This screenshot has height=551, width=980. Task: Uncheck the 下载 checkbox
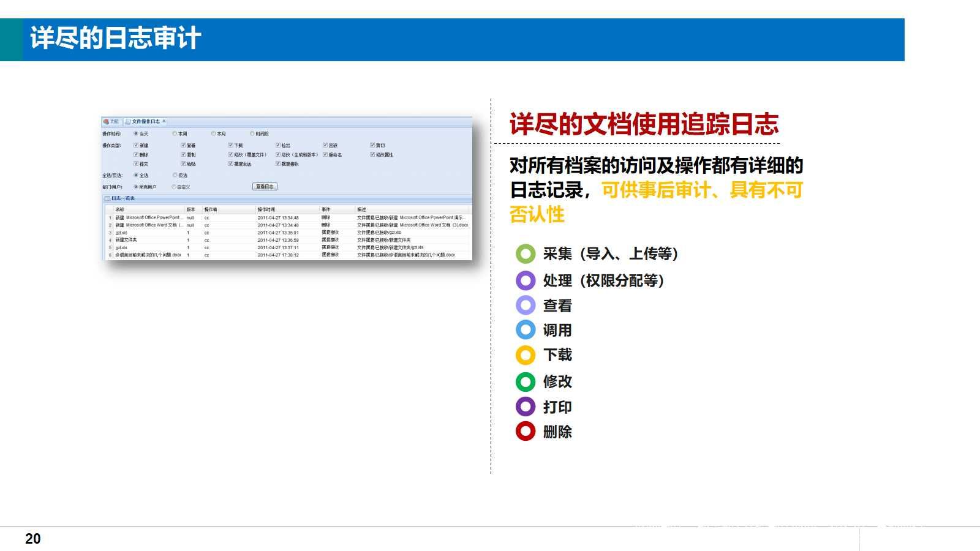[230, 145]
